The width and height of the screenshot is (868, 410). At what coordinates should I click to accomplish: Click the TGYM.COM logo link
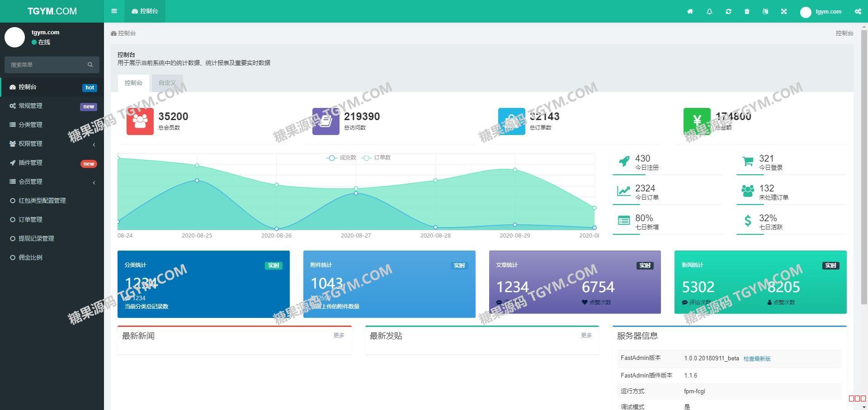click(x=52, y=11)
